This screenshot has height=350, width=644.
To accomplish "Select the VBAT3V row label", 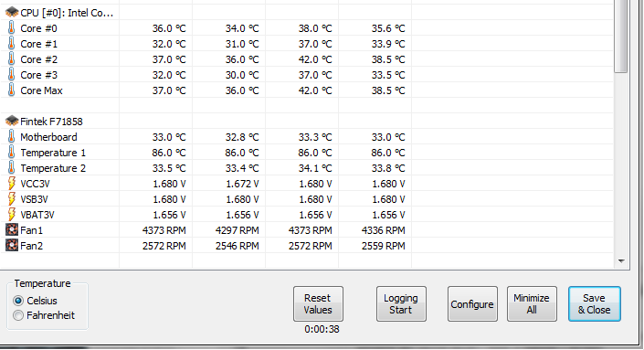I will tap(37, 215).
